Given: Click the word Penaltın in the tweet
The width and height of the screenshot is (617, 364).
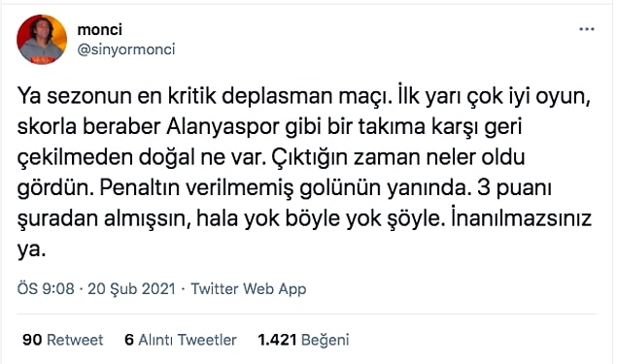Looking at the screenshot, I should click(139, 188).
